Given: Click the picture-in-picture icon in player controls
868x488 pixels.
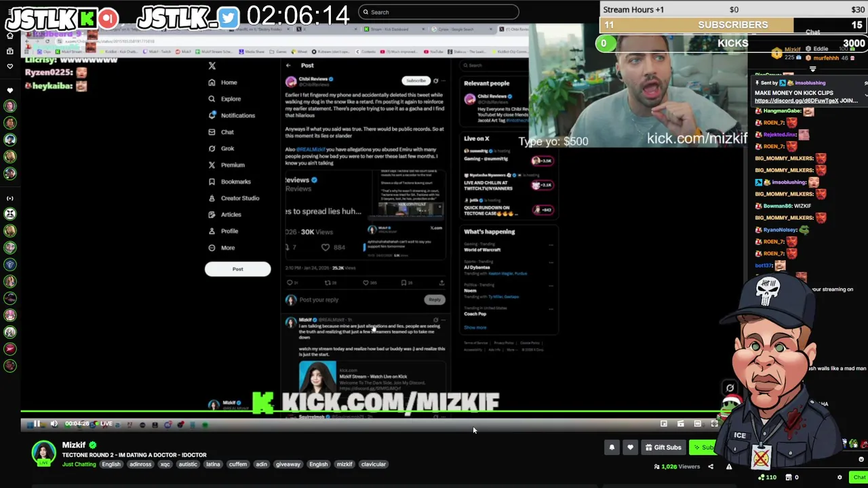Looking at the screenshot, I should pos(664,424).
